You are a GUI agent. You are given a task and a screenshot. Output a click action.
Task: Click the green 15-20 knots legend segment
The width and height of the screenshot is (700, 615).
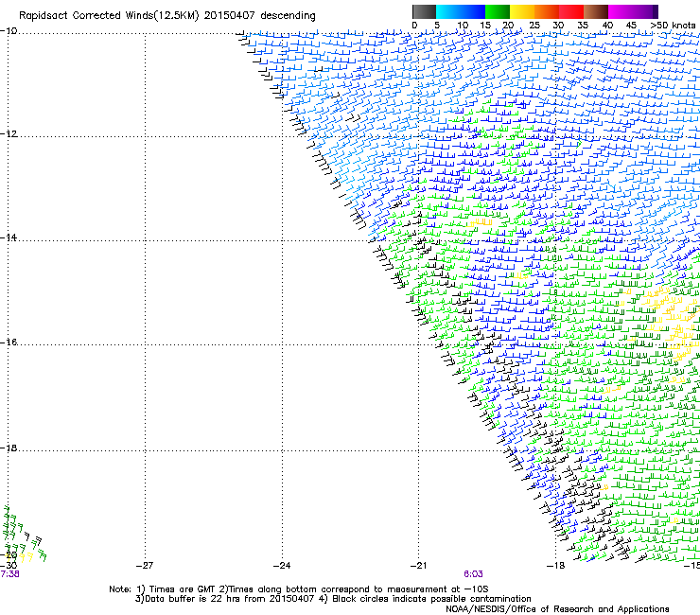pos(497,11)
